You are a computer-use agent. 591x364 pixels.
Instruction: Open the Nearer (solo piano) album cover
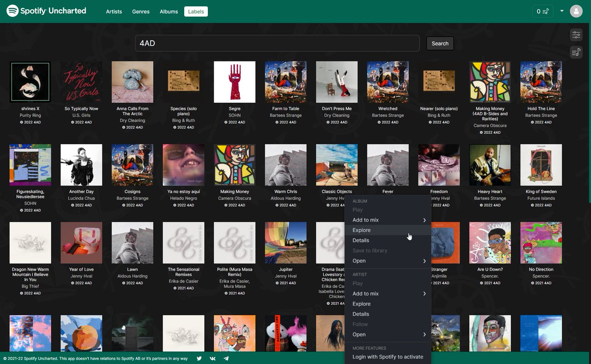pyautogui.click(x=439, y=82)
